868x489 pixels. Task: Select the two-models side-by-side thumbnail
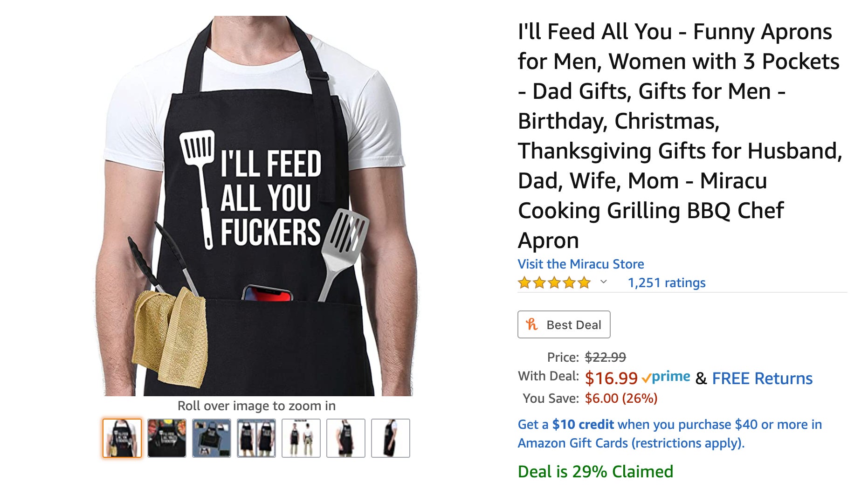[256, 437]
